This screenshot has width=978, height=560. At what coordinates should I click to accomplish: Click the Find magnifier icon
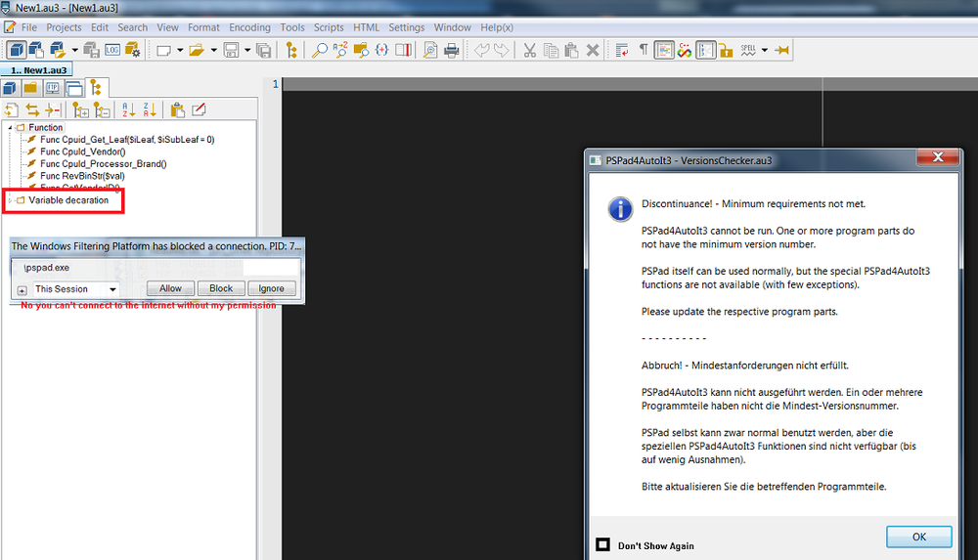coord(320,51)
